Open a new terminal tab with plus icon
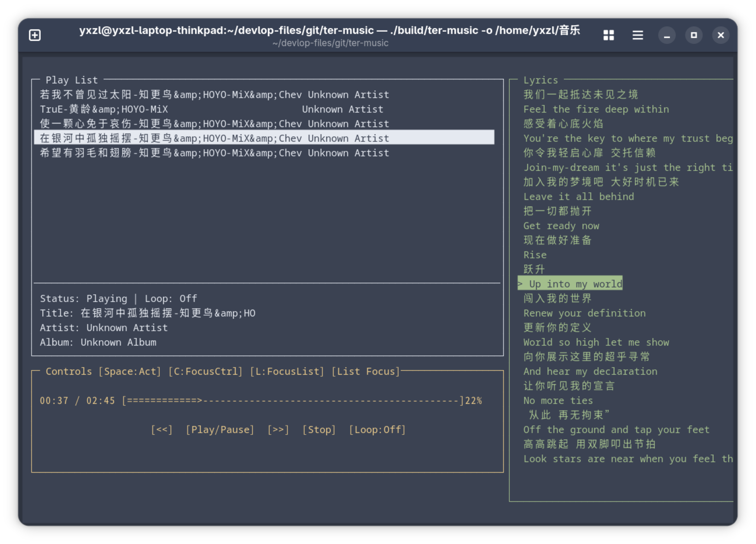756x544 pixels. click(35, 35)
